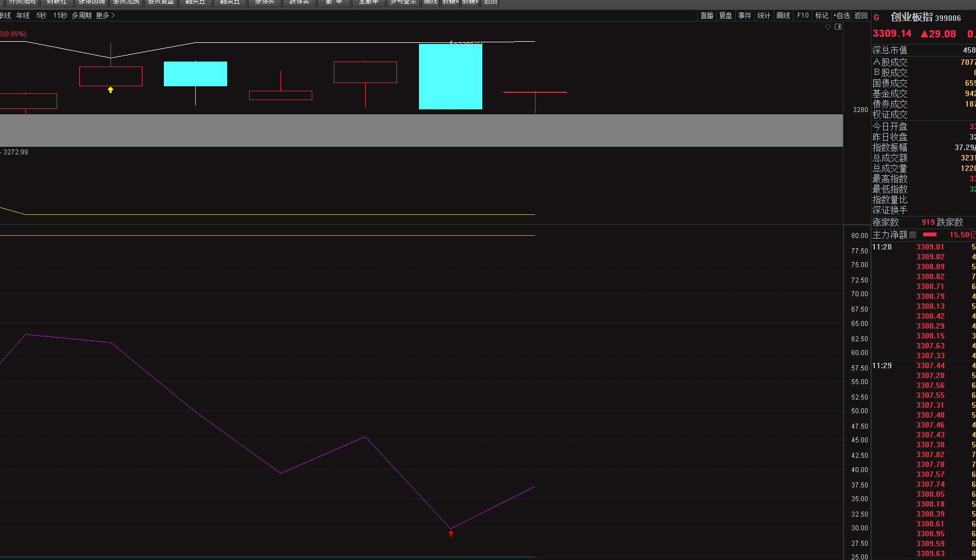Click the 总成交量 row label
976x560 pixels.
pos(890,168)
